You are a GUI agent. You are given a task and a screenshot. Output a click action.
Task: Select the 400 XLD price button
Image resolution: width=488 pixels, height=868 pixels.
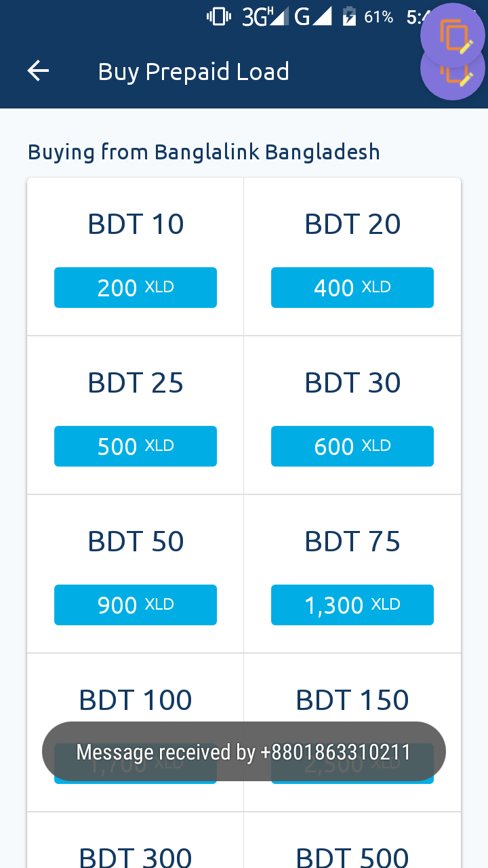click(352, 288)
